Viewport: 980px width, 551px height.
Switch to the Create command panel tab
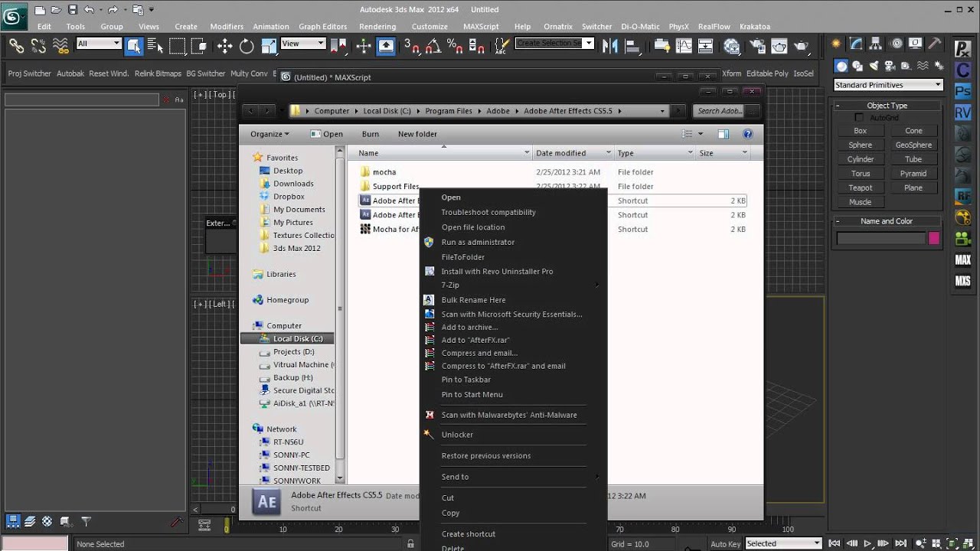(x=837, y=44)
